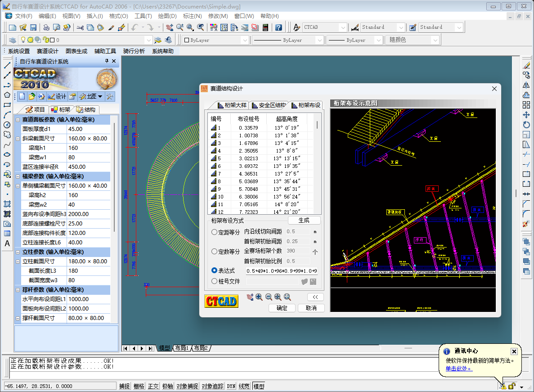Select the 定距等分 radio option
The width and height of the screenshot is (534, 392).
(x=215, y=232)
